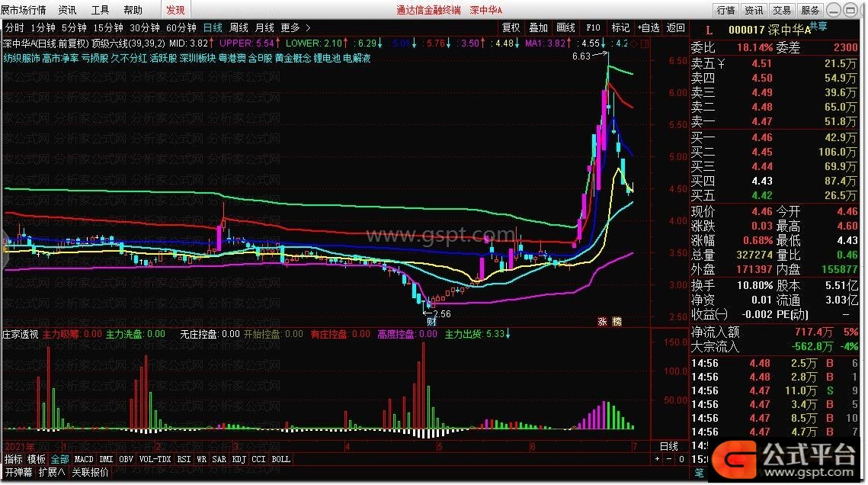Open the 资讯 menu
868x485 pixels.
(68, 10)
